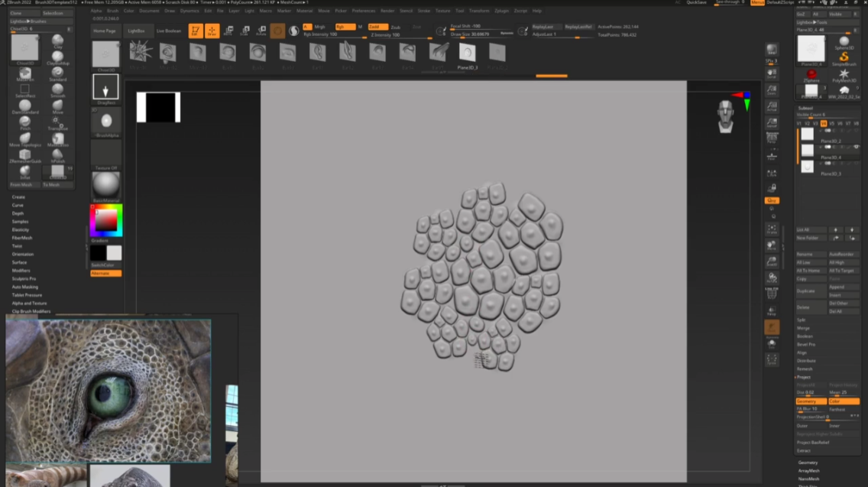Expand the Depth brush section
Viewport: 868px width, 487px height.
click(18, 213)
